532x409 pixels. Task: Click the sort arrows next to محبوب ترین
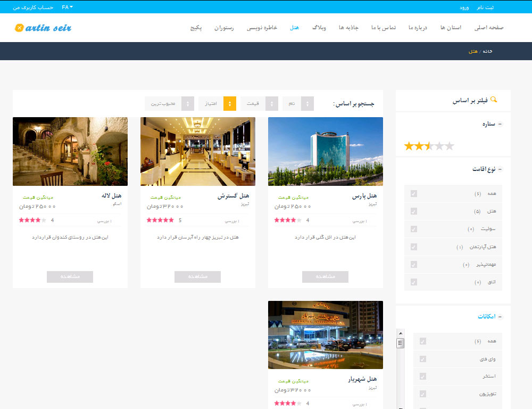[188, 104]
